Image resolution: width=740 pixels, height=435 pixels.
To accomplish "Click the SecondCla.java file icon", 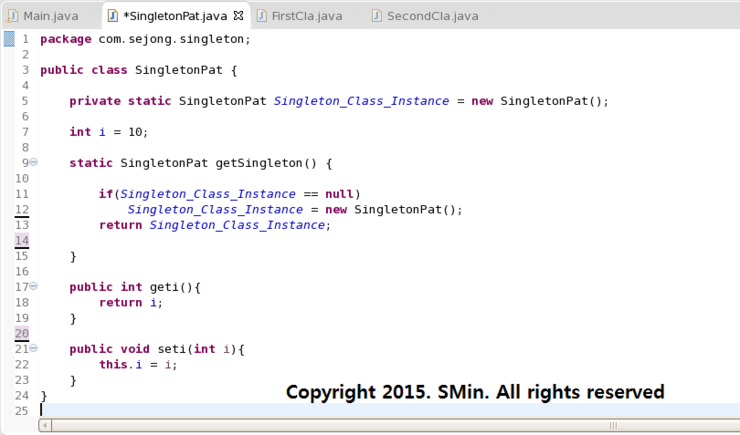I will pos(377,16).
